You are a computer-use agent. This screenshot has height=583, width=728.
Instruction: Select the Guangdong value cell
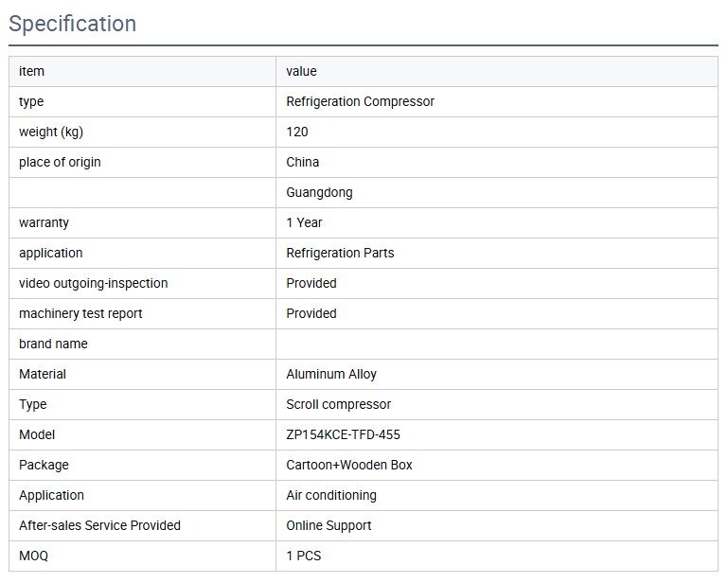coord(319,192)
